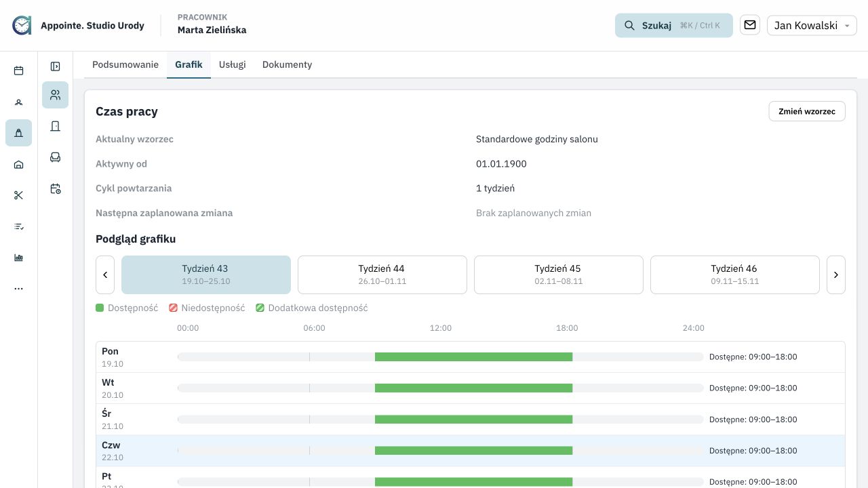
Task: Click the red striped Niedostępność legend swatch
Action: (x=173, y=308)
